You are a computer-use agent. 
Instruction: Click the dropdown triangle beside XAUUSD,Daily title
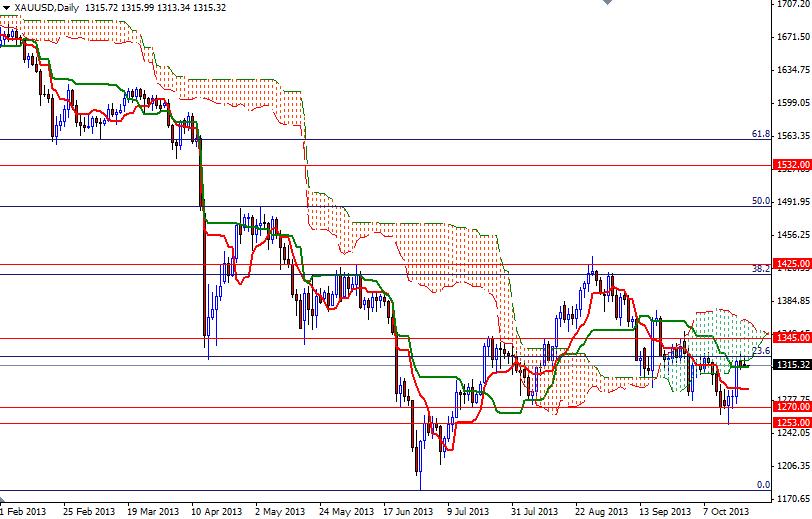pos(6,8)
